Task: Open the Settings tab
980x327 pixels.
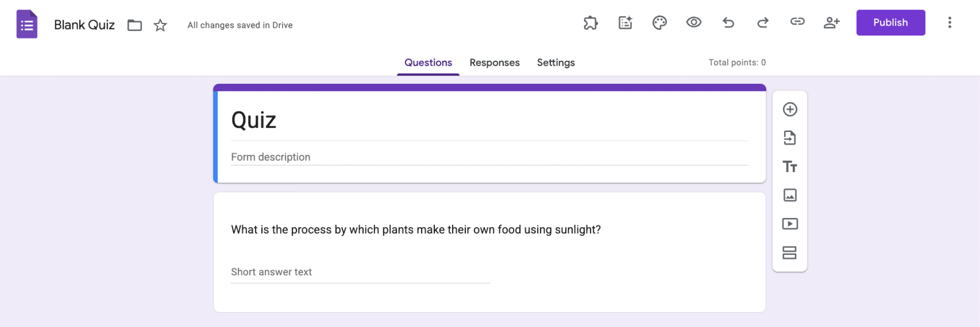Action: 555,62
